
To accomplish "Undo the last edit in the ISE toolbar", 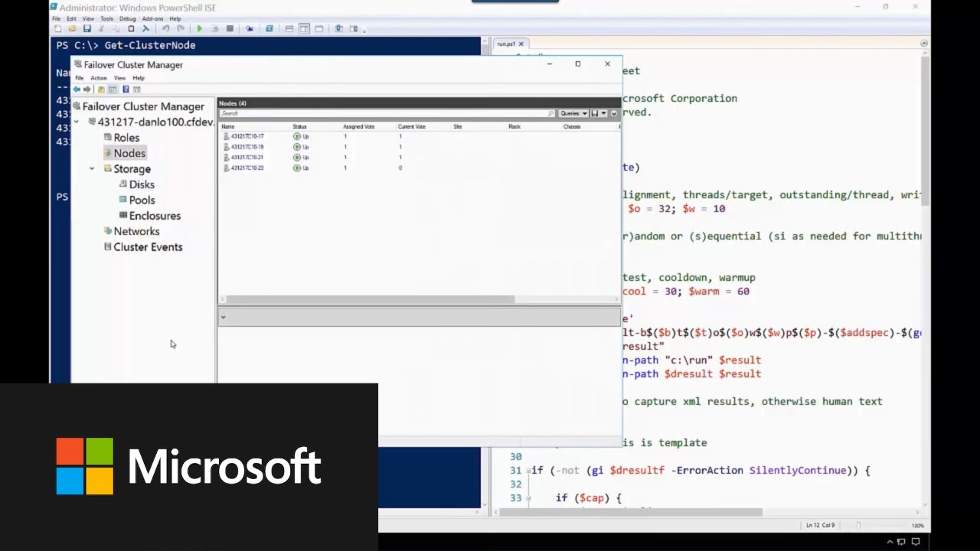I will pos(166,28).
